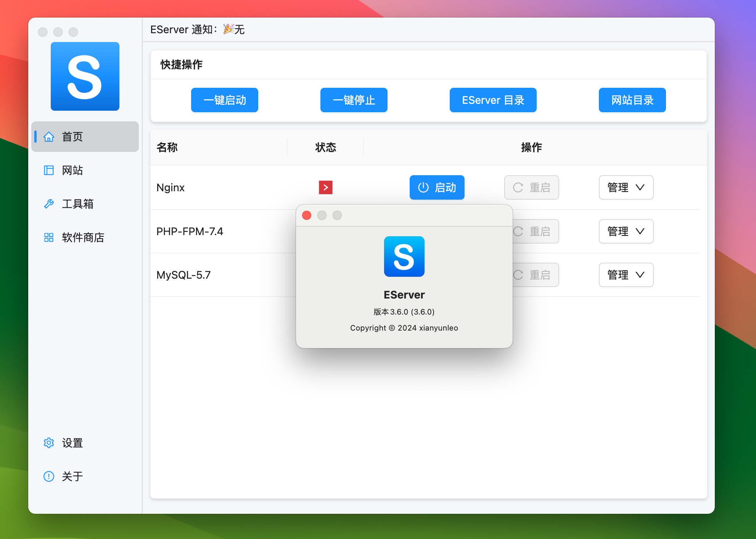Click the power icon in 启动 button

click(x=423, y=187)
